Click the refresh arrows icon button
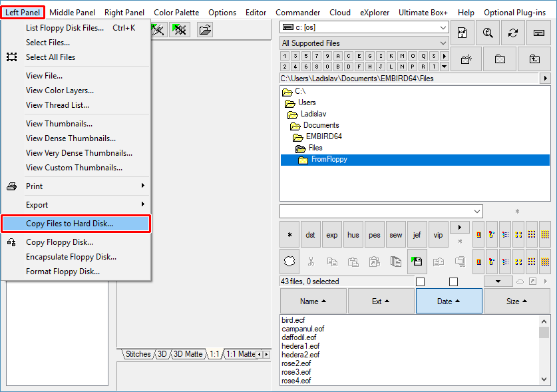This screenshot has width=557, height=392. [x=512, y=33]
